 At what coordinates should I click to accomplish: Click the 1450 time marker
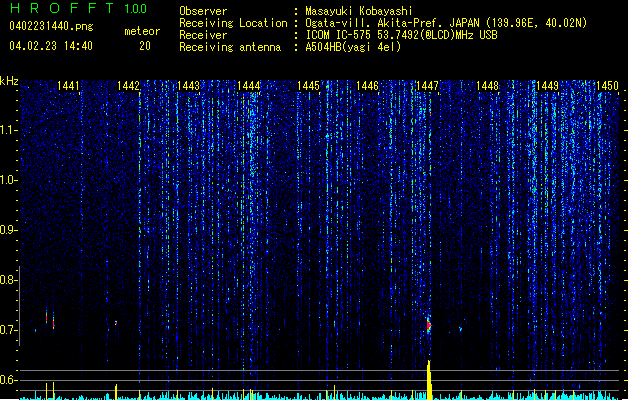tap(607, 86)
